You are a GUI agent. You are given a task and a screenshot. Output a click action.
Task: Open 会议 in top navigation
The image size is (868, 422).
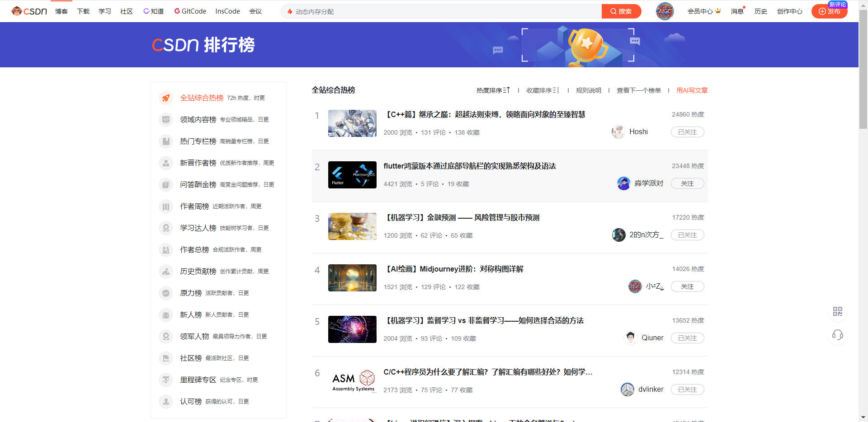tap(255, 11)
